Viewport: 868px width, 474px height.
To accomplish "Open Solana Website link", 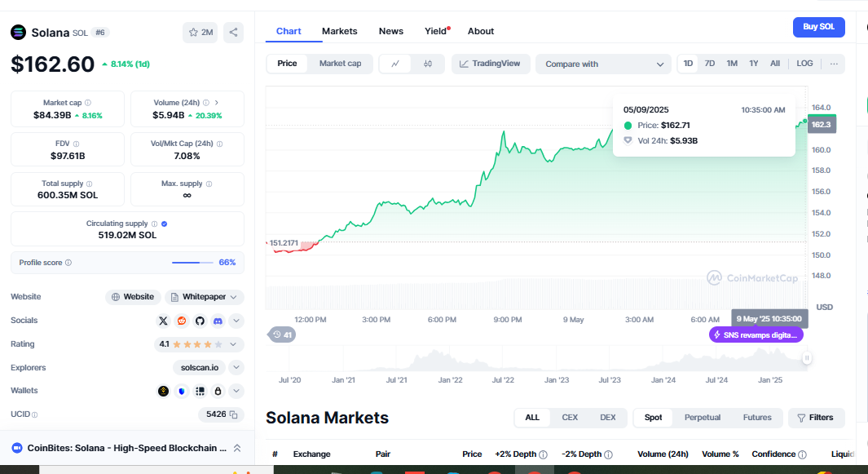I will (x=133, y=297).
